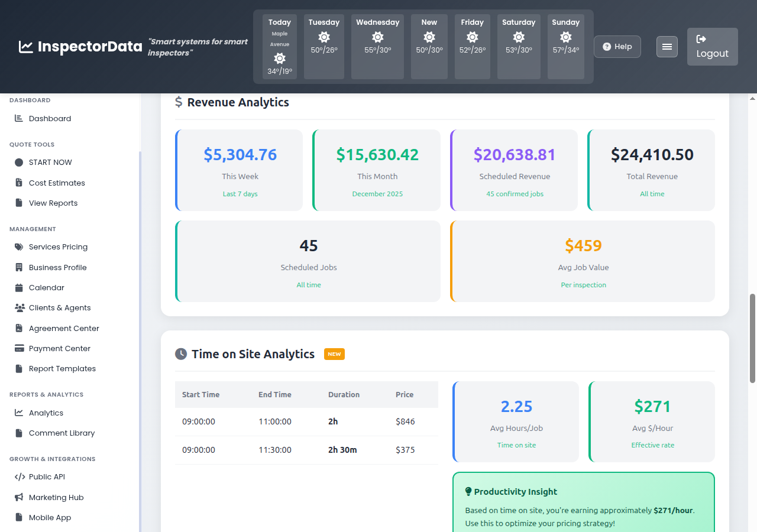This screenshot has width=757, height=532.
Task: Select Cost Estimates in the sidebar
Action: tap(57, 183)
